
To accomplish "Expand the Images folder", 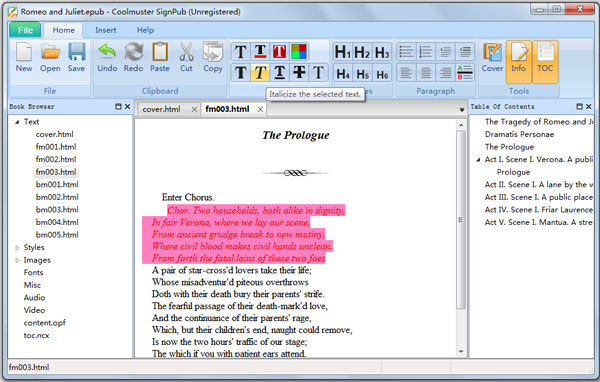I will [17, 260].
